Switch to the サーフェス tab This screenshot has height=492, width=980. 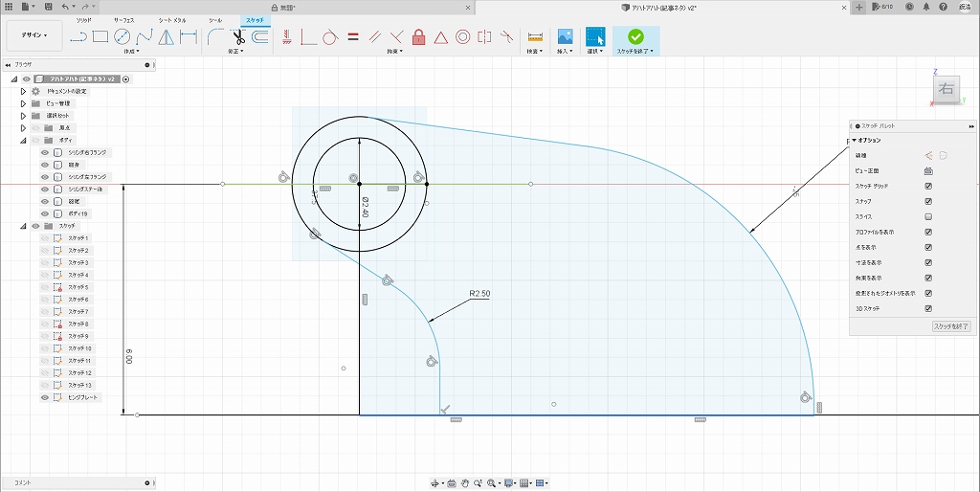click(124, 19)
